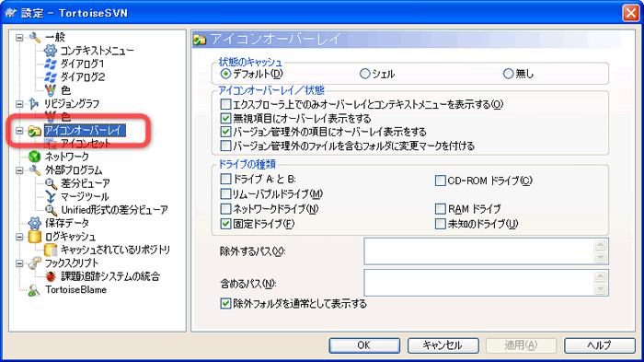Click the wrench icon beside 外部プログラム
The width and height of the screenshot is (644, 362).
35,169
